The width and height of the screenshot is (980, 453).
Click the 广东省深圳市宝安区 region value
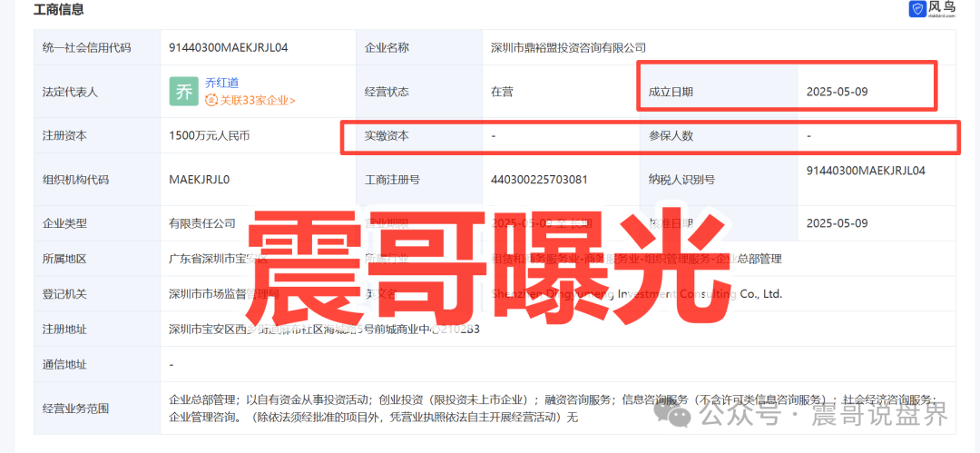tap(218, 259)
